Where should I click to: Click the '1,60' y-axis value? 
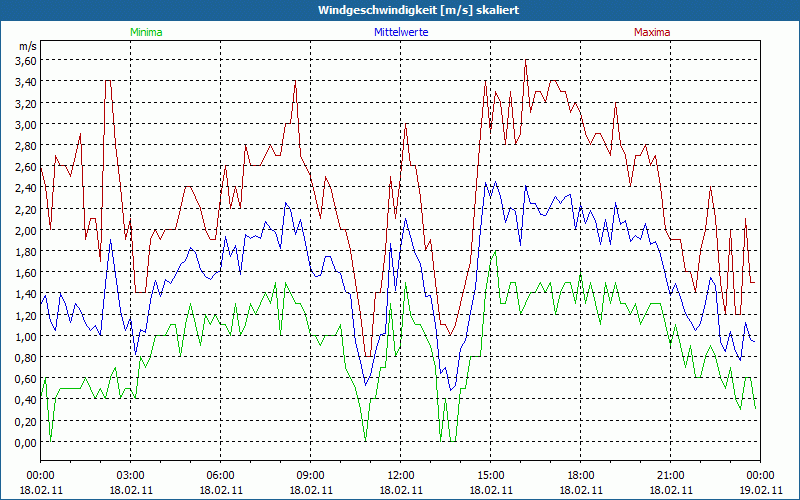coord(26,272)
